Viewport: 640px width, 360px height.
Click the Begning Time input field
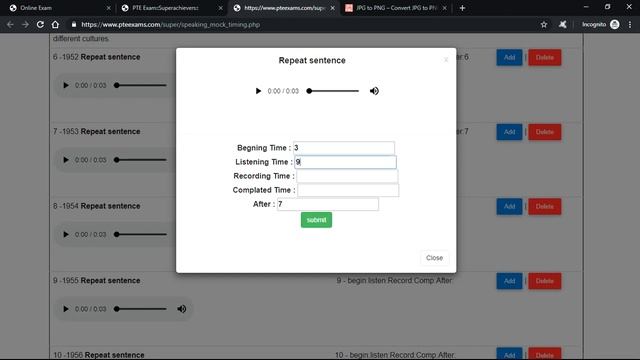[x=344, y=148]
